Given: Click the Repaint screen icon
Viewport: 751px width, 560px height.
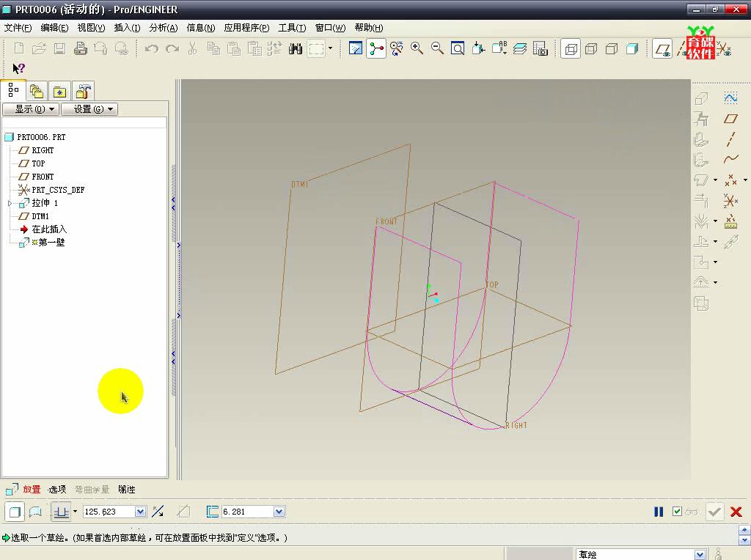Looking at the screenshot, I should click(x=356, y=48).
